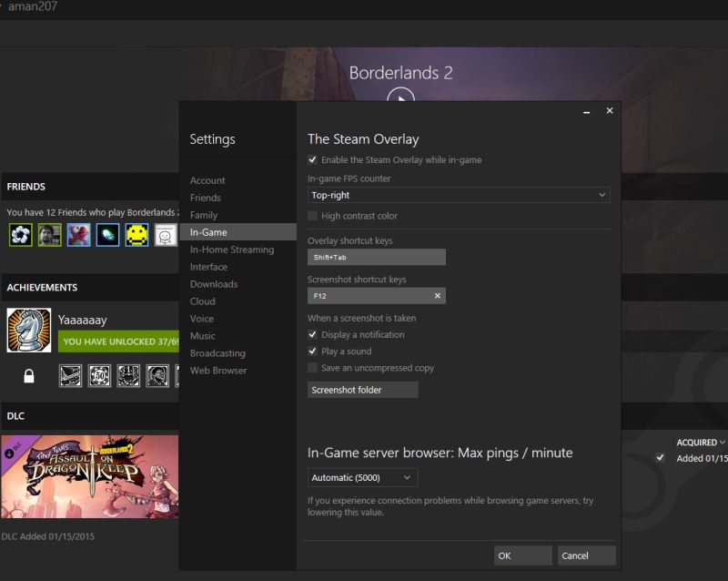Toggle 'High contrast color' checkbox
The image size is (728, 581).
pos(312,216)
